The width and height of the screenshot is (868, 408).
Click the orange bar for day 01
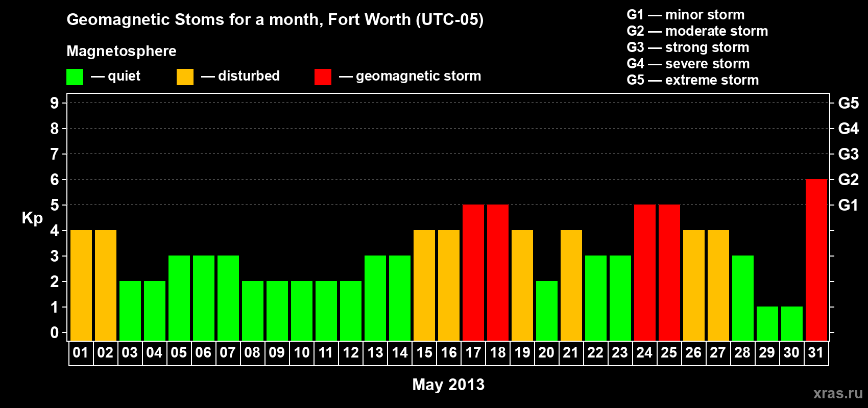81,286
